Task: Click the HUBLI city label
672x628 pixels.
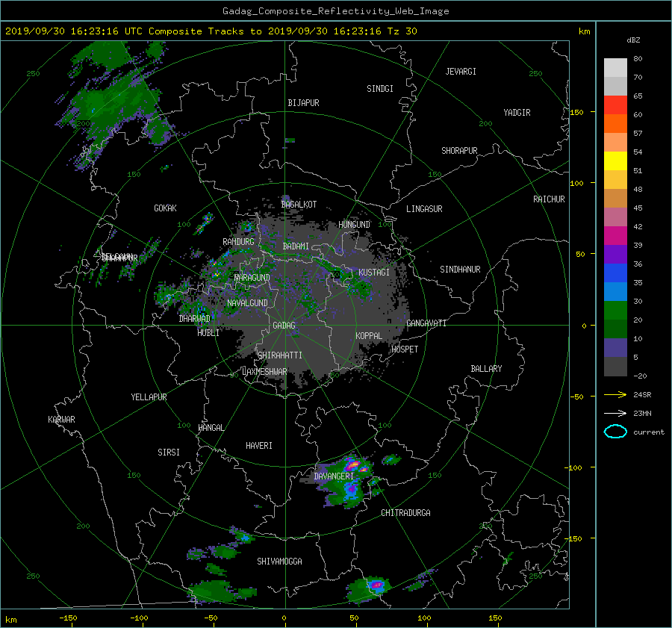Action: tap(208, 333)
